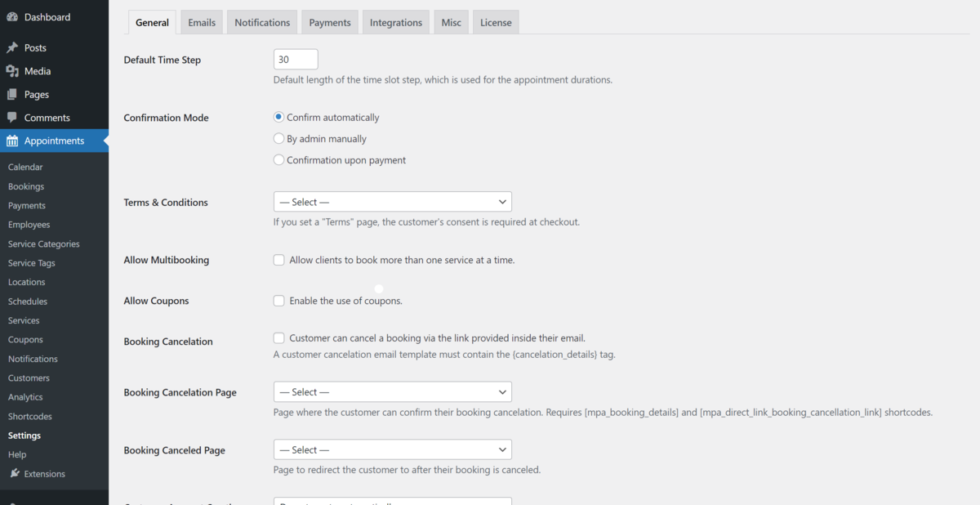Click the Appointments calendar icon
Screen dimensions: 980x505
pos(12,141)
